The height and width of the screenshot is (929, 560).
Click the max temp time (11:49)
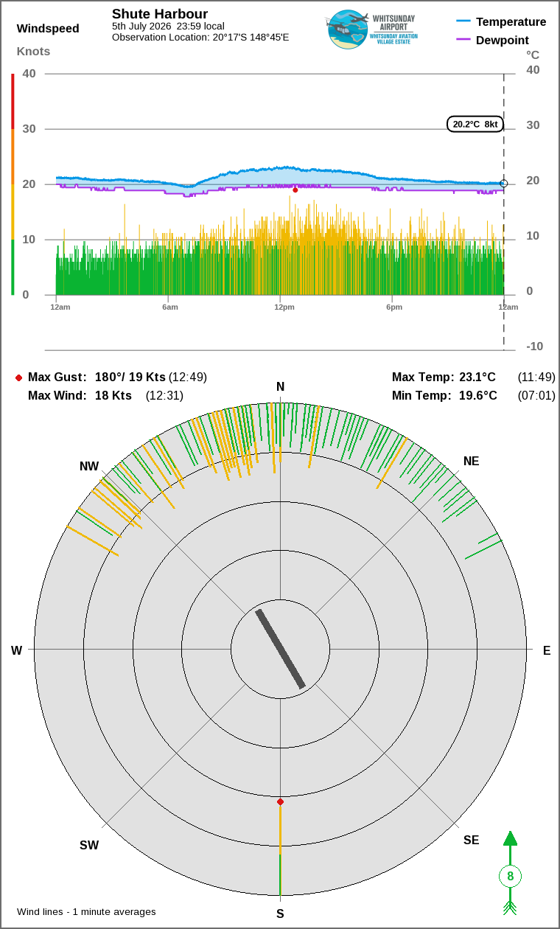[x=536, y=377]
